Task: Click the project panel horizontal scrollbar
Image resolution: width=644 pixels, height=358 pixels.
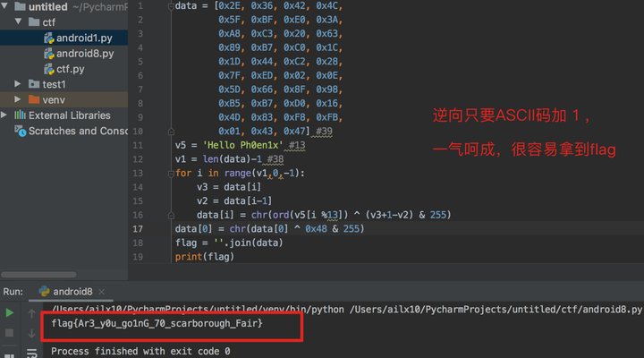Action: click(x=38, y=274)
